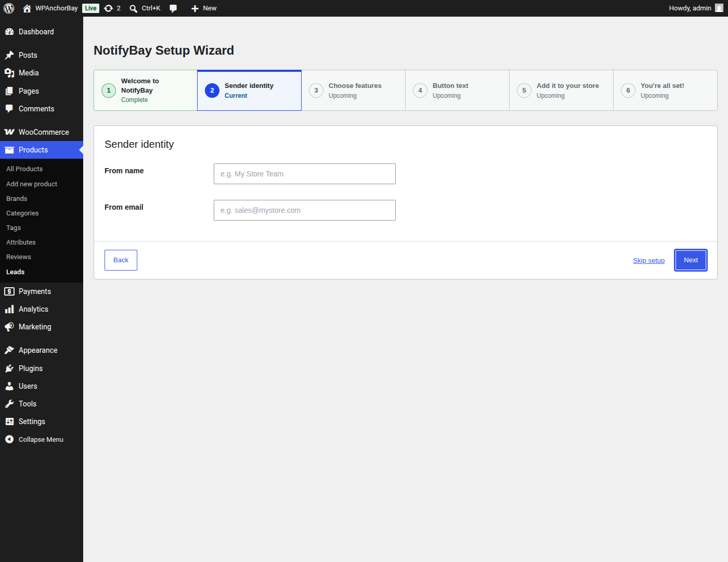Viewport: 728px width, 562px height.
Task: Click the Media icon in sidebar
Action: tap(9, 73)
